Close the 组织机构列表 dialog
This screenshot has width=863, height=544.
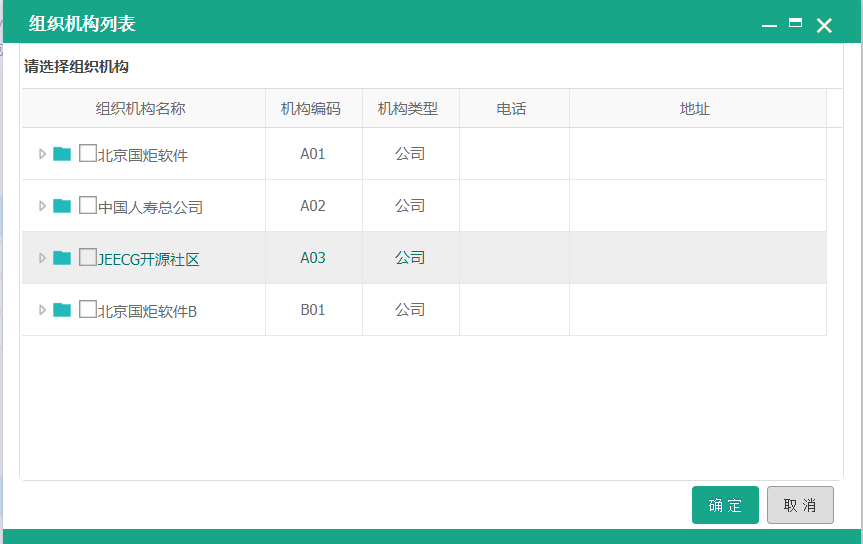[x=824, y=25]
